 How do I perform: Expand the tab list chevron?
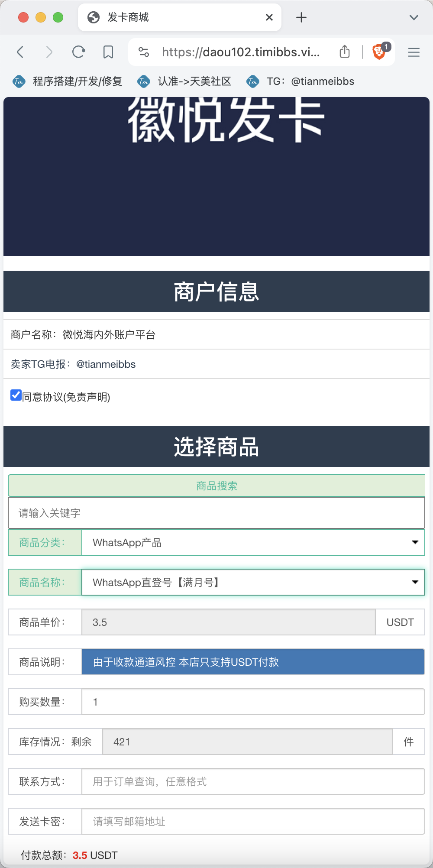[414, 17]
